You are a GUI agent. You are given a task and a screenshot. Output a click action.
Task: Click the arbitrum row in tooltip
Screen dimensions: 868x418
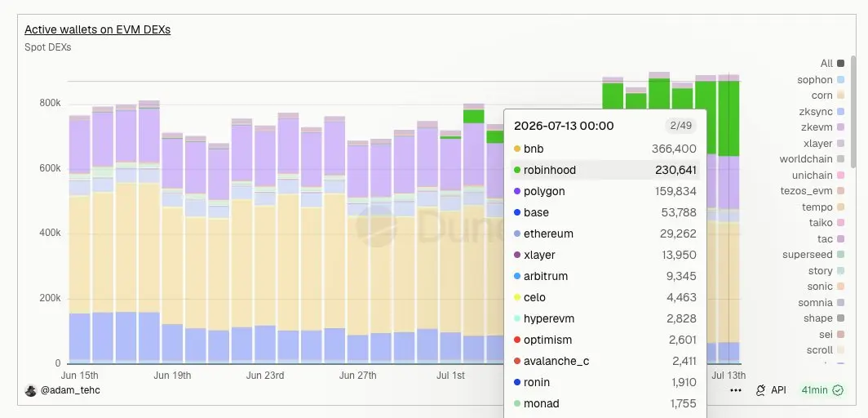pyautogui.click(x=605, y=276)
